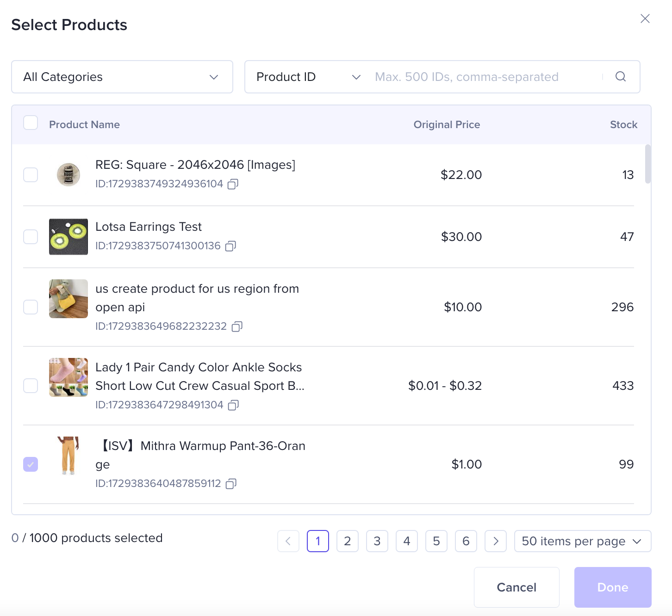The height and width of the screenshot is (616, 672).
Task: Focus the product ID search input field
Action: pos(486,77)
